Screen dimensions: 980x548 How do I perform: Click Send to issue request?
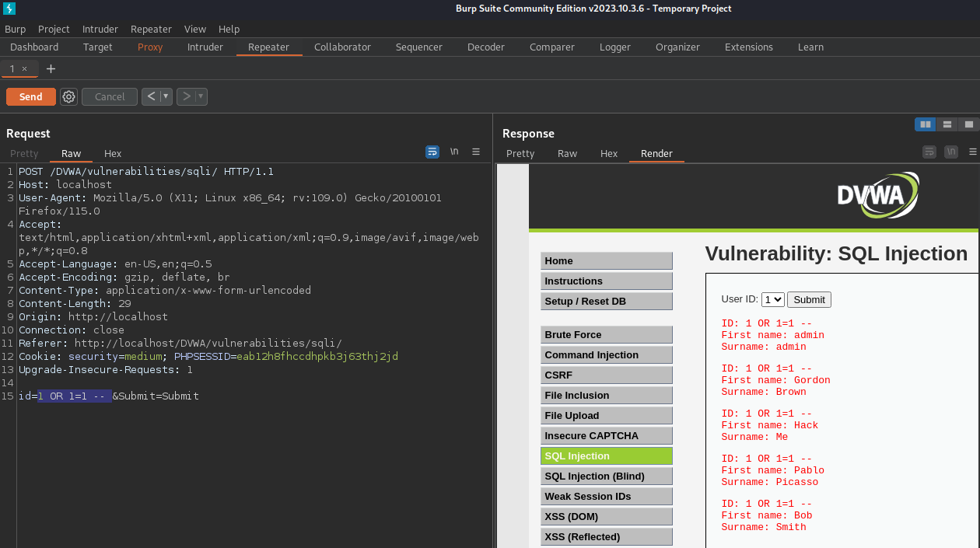pos(31,96)
